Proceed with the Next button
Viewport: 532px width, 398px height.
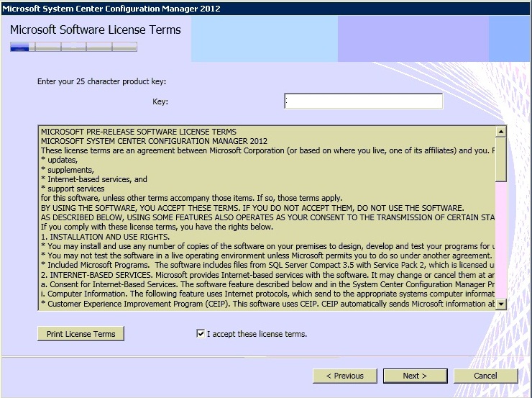click(416, 376)
